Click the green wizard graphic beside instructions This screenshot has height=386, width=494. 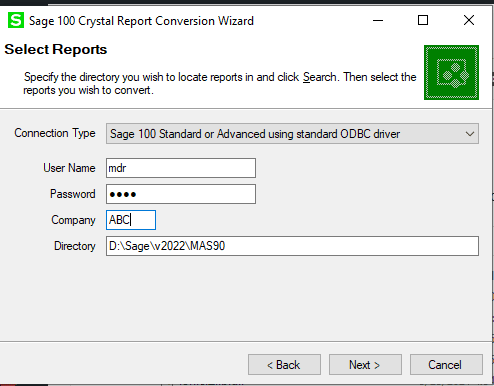451,72
